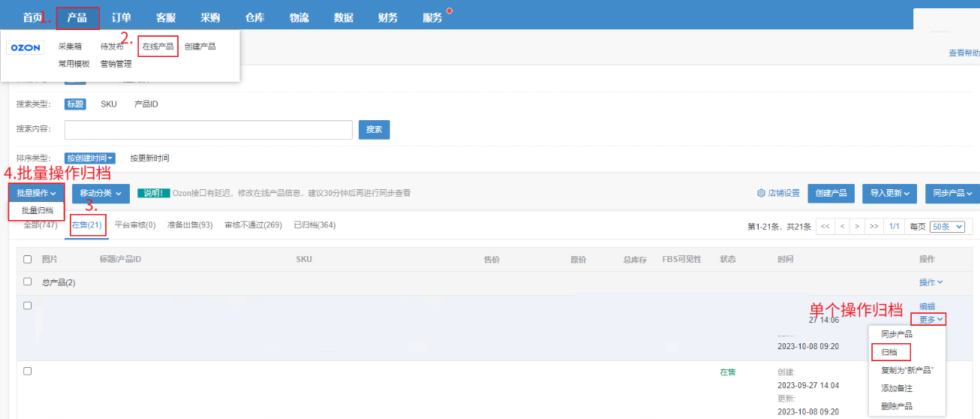980x419 pixels.
Task: Open 订单 in the top navigation
Action: point(122,17)
